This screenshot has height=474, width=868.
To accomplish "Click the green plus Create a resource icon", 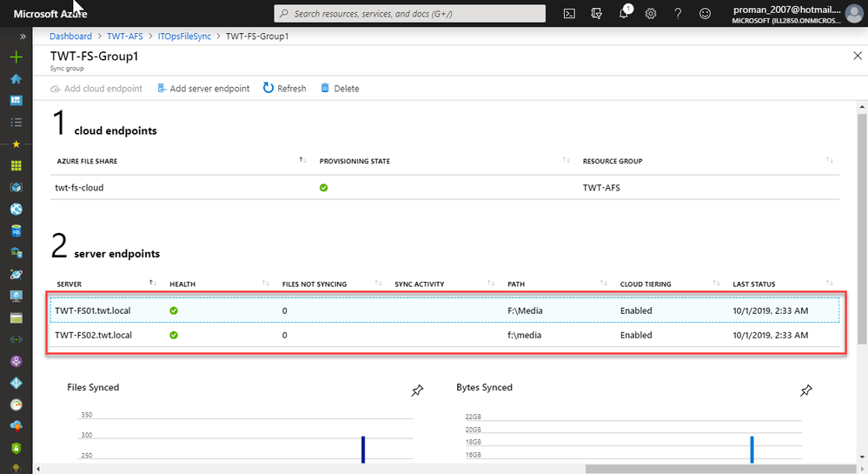I will (16, 57).
